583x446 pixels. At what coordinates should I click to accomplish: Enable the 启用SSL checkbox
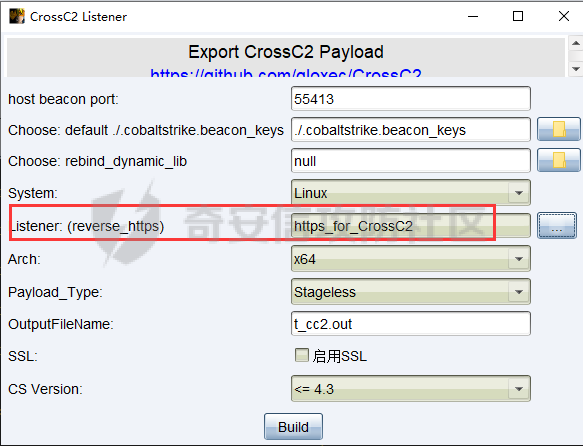[302, 355]
